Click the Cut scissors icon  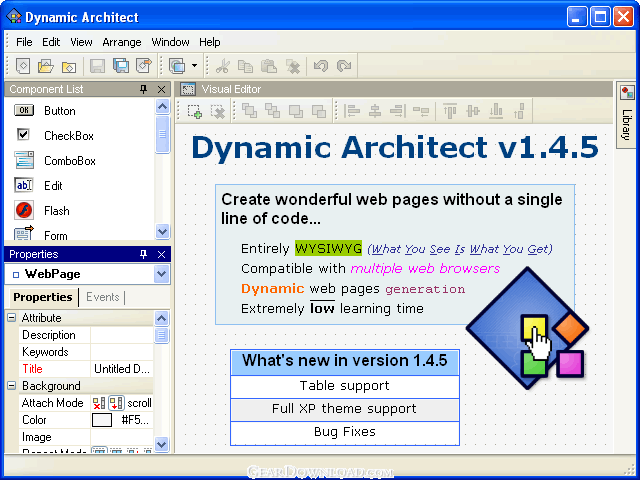(223, 66)
